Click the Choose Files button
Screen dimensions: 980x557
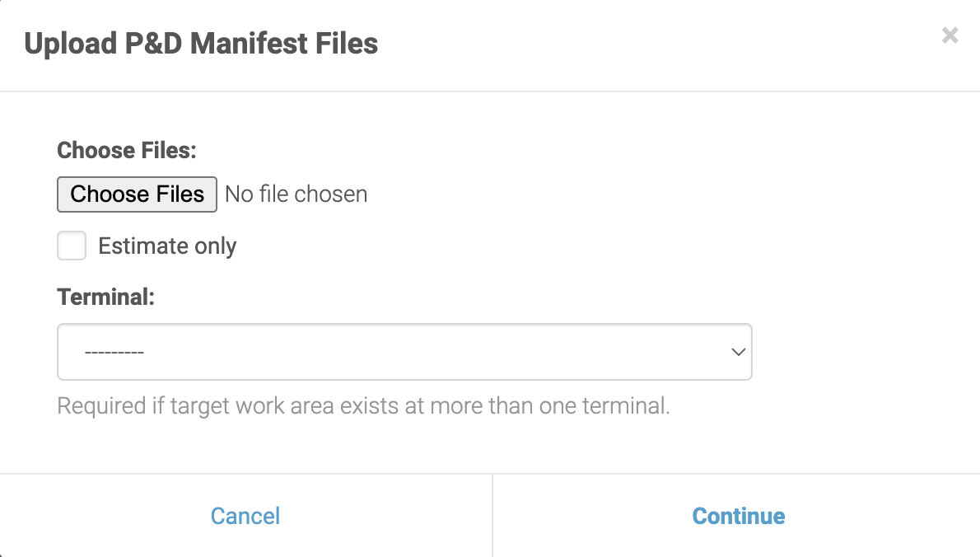tap(137, 194)
